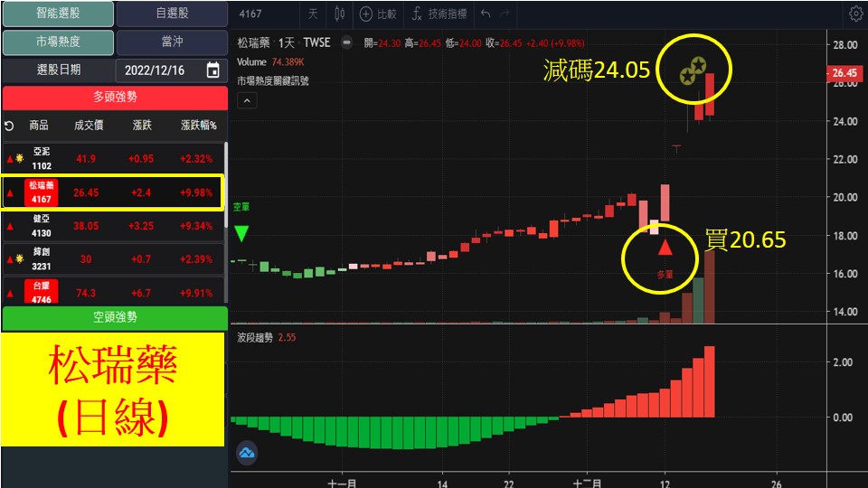The height and width of the screenshot is (488, 868).
Task: Click the 多頭強勢 red button
Action: 115,98
